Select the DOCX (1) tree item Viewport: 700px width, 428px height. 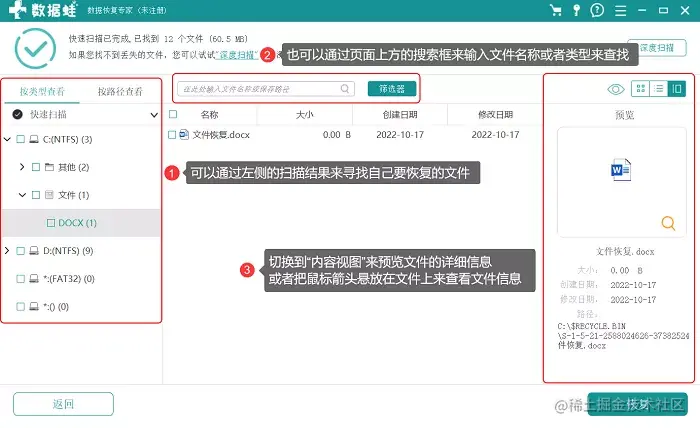(78, 223)
